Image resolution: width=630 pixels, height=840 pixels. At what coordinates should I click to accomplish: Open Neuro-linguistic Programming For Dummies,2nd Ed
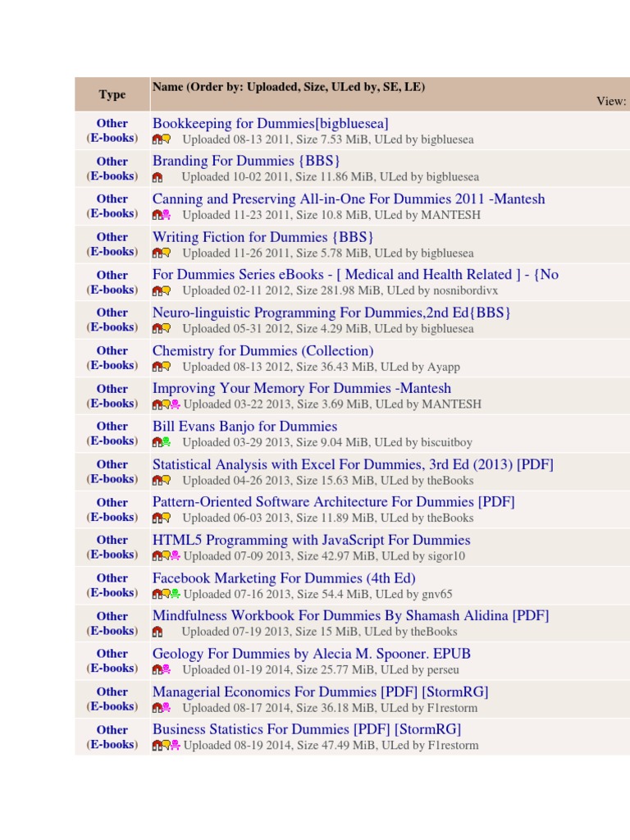[331, 313]
